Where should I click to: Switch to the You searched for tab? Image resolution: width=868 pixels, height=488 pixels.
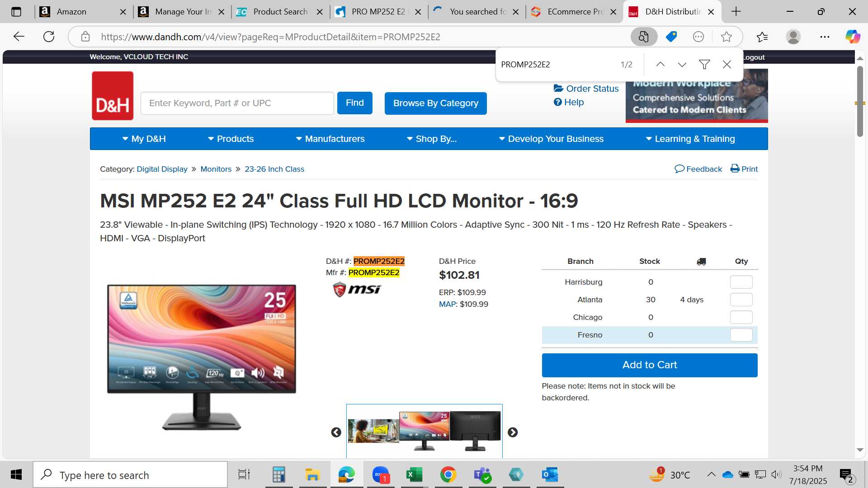coord(477,12)
